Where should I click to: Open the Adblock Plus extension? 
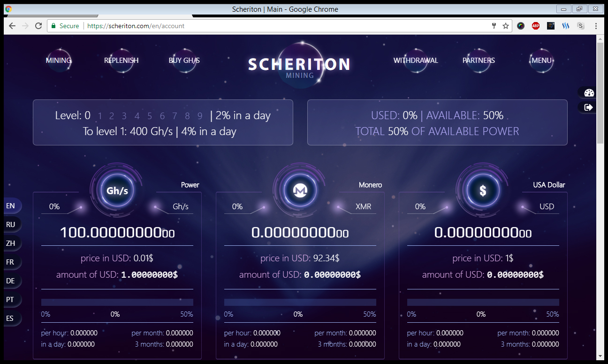pyautogui.click(x=536, y=26)
